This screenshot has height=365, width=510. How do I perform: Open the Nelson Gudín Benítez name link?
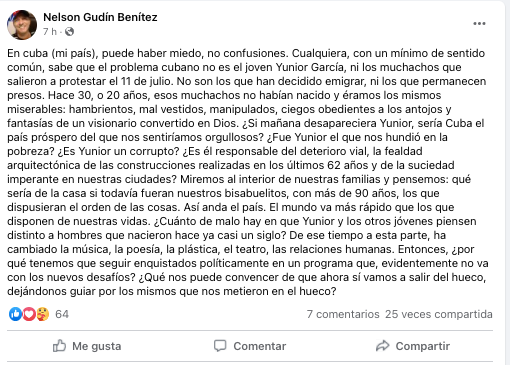tap(100, 17)
